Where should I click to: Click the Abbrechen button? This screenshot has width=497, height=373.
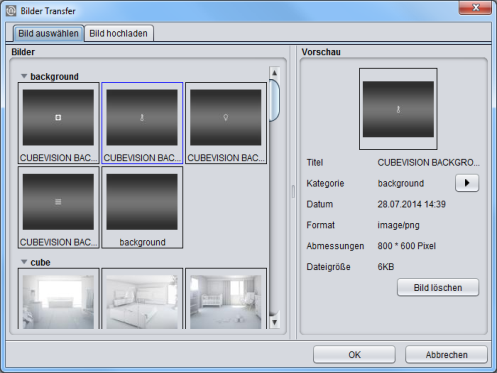(x=446, y=355)
